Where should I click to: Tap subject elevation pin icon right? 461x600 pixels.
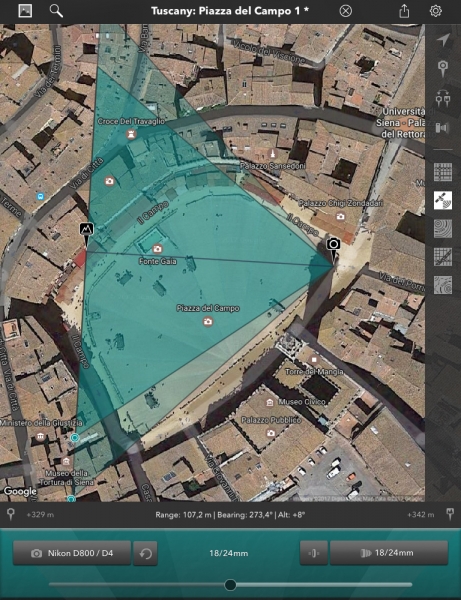click(x=450, y=514)
